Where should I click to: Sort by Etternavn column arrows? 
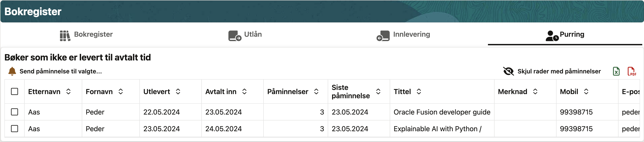point(69,91)
